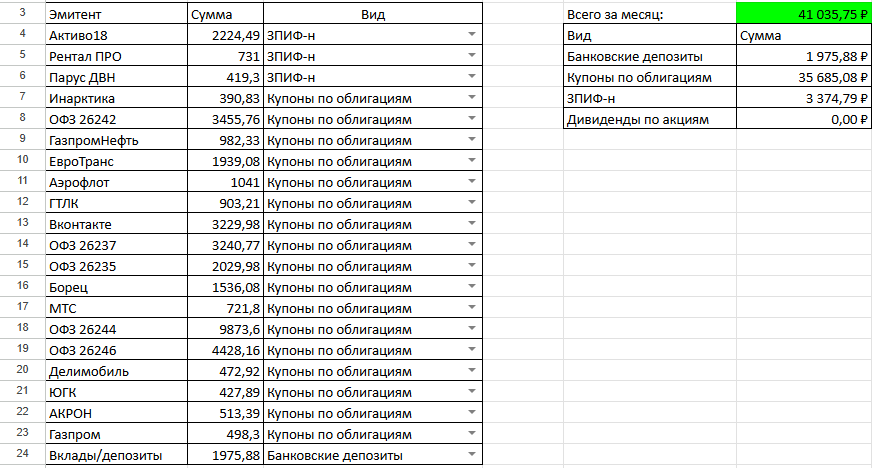This screenshot has height=468, width=872.
Task: Open the dropdown arrow in the Газпром row
Action: 472,434
